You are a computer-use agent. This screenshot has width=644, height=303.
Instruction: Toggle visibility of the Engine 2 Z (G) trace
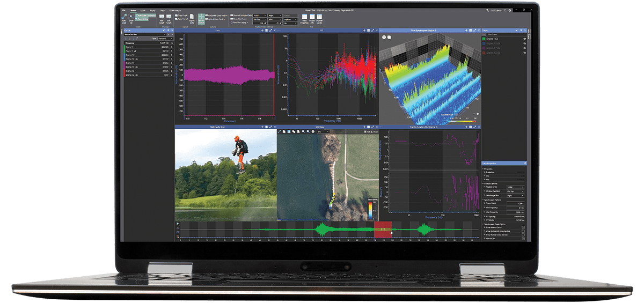pos(525,53)
